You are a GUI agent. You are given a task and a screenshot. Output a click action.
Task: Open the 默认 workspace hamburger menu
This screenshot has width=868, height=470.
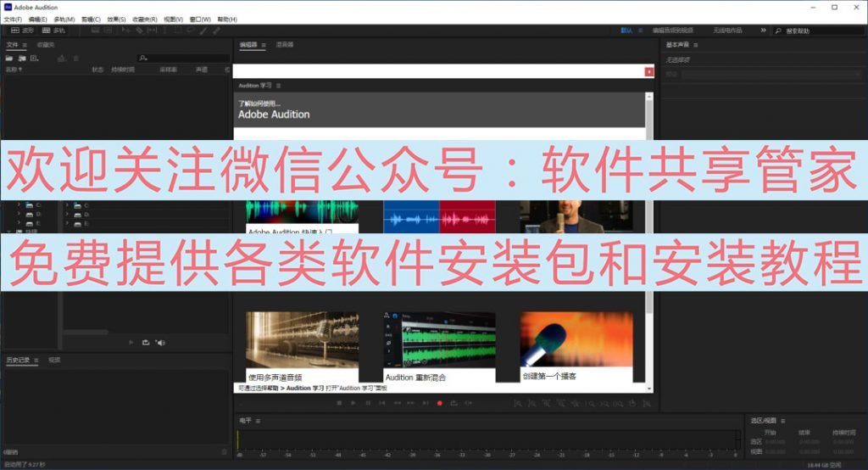pos(641,31)
